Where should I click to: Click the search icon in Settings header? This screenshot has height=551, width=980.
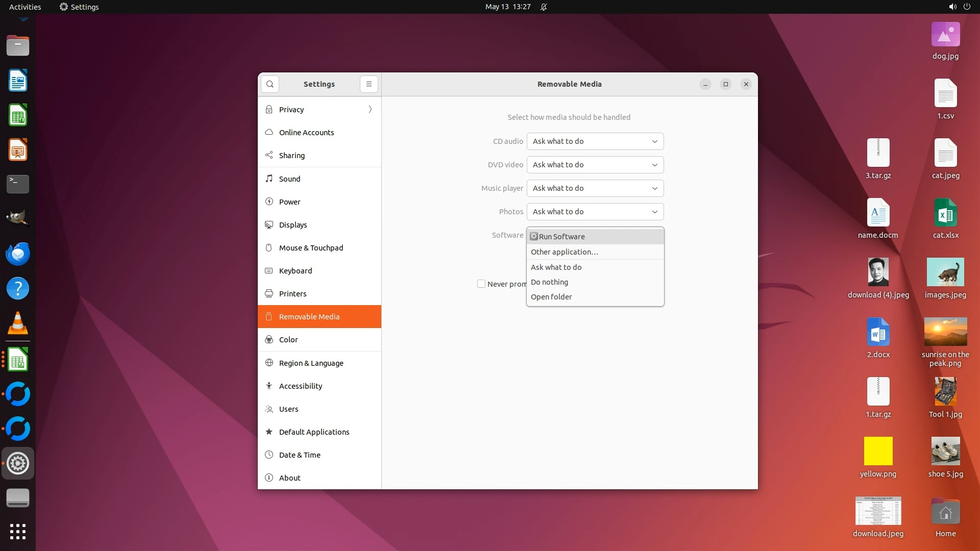click(269, 84)
